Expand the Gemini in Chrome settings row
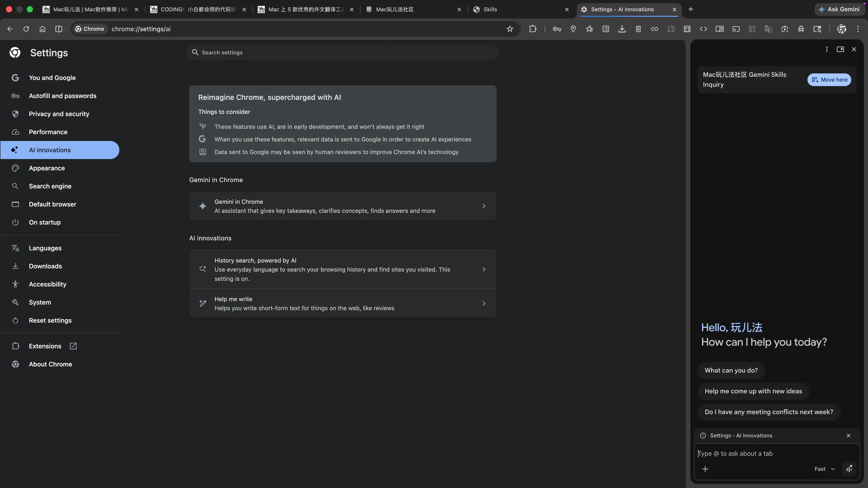The image size is (868, 488). (x=342, y=206)
